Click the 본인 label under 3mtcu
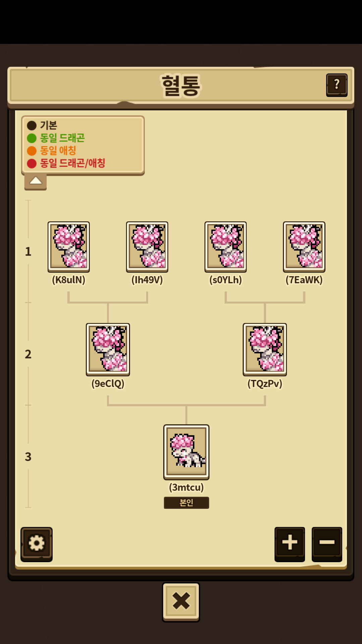 click(186, 502)
